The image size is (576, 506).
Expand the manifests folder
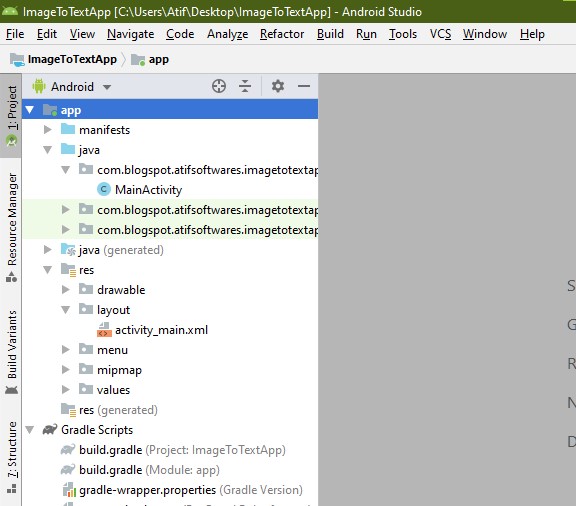(47, 129)
